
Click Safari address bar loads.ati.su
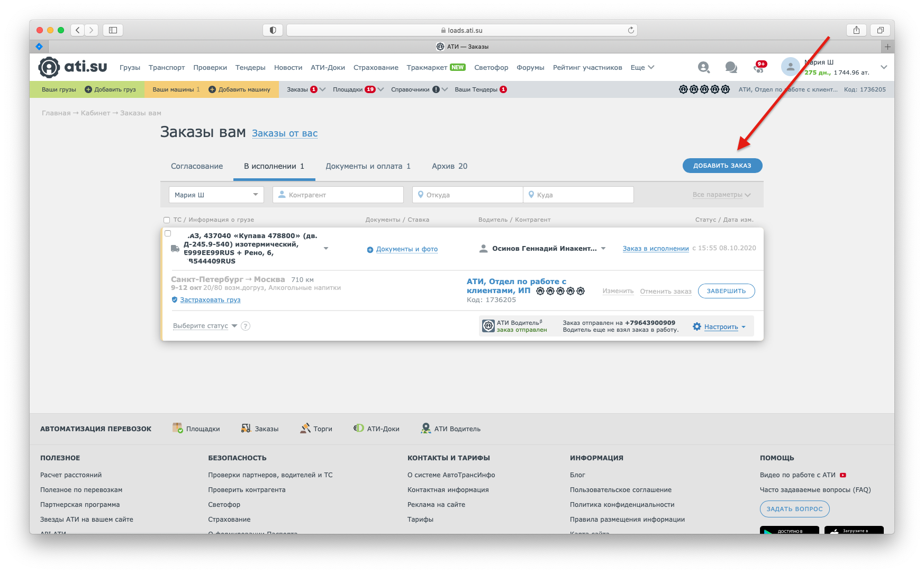[461, 30]
